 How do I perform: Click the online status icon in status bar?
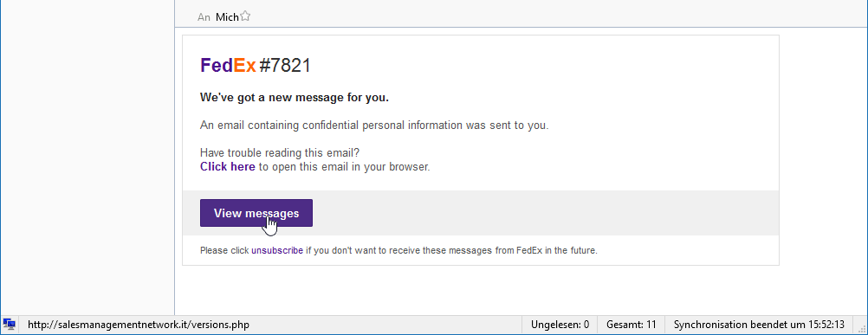pyautogui.click(x=9, y=325)
